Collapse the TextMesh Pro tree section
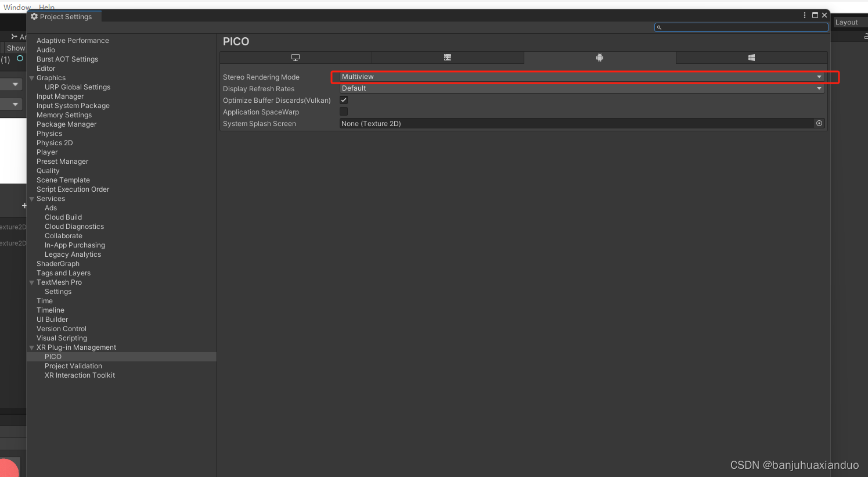Screen dimensions: 868x477 (32, 282)
